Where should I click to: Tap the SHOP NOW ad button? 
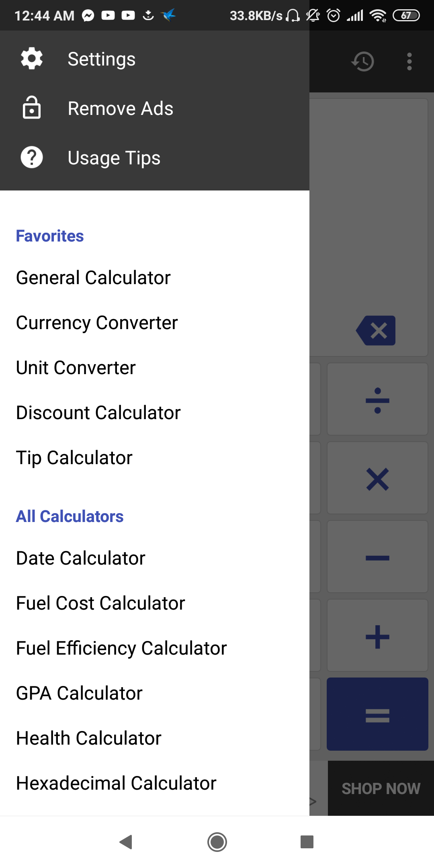[381, 788]
